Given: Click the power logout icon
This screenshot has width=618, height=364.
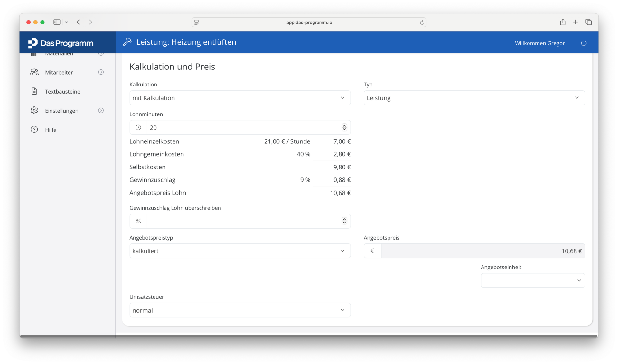Looking at the screenshot, I should [584, 43].
